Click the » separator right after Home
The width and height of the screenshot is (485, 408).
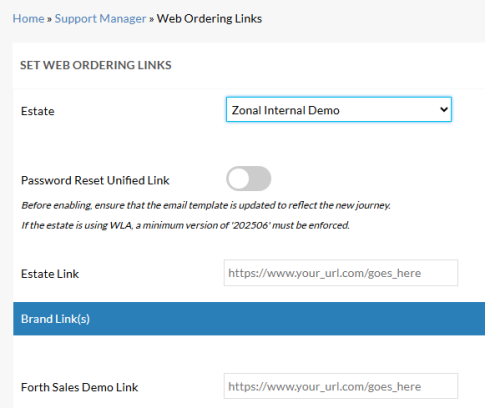click(x=49, y=19)
